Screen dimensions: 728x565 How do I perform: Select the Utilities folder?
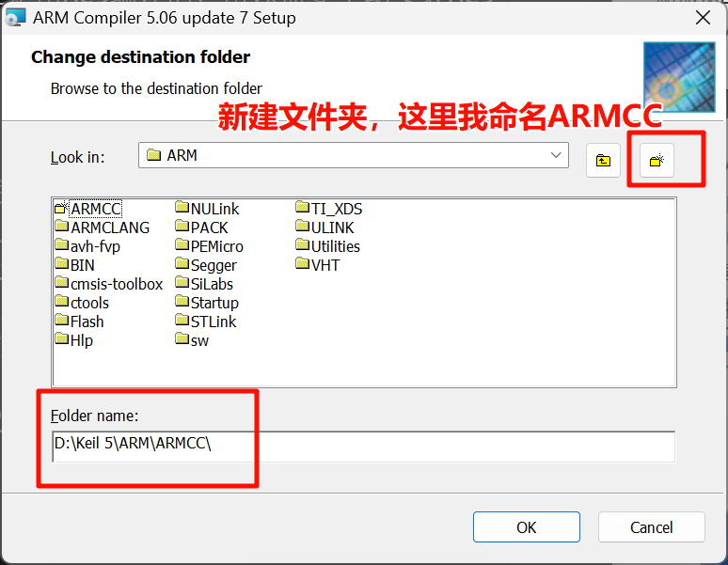327,246
